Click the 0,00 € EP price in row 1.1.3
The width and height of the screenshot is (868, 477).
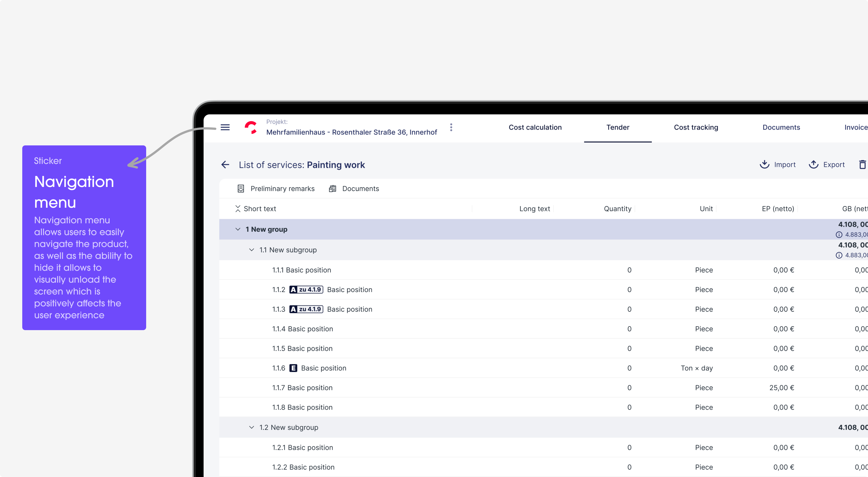pyautogui.click(x=784, y=309)
